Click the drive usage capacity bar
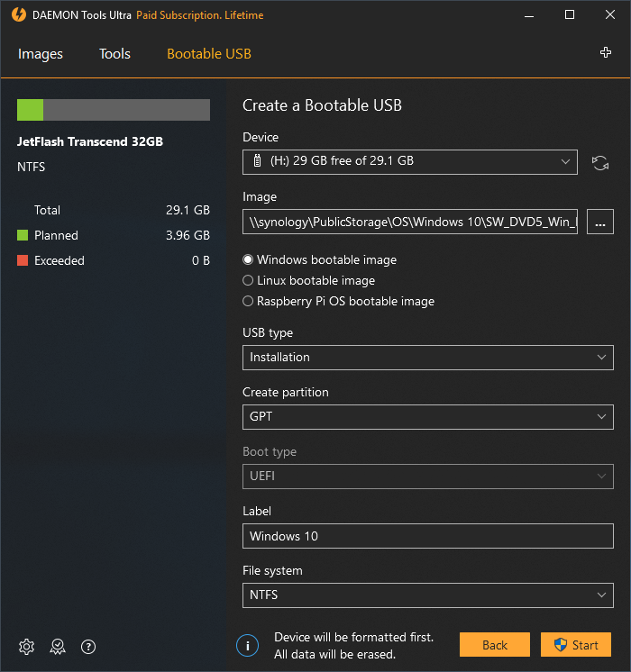 (x=114, y=110)
